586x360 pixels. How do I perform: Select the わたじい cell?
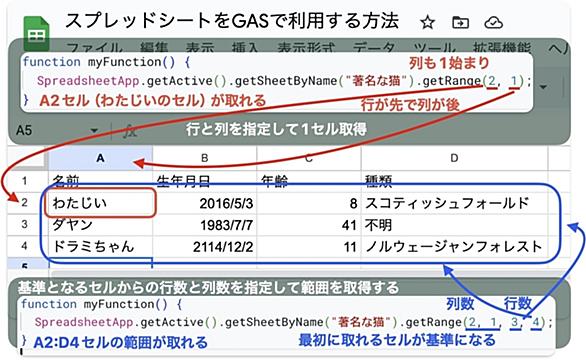click(100, 203)
